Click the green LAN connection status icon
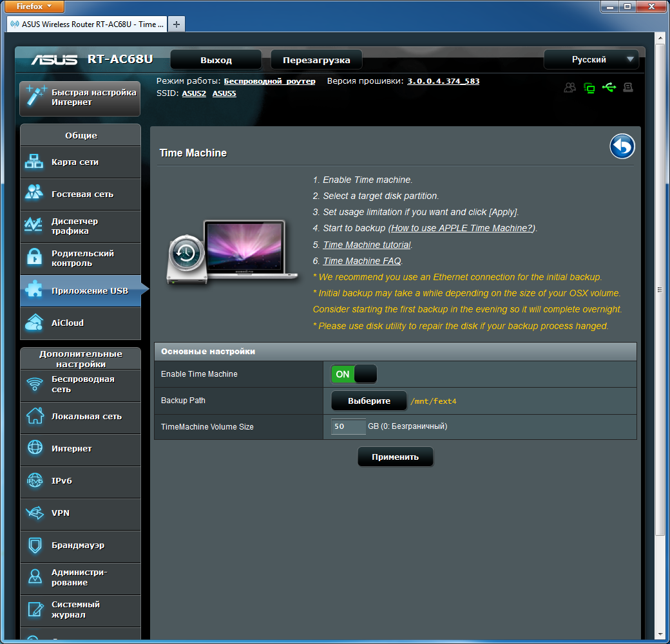The image size is (670, 644). pyautogui.click(x=589, y=88)
